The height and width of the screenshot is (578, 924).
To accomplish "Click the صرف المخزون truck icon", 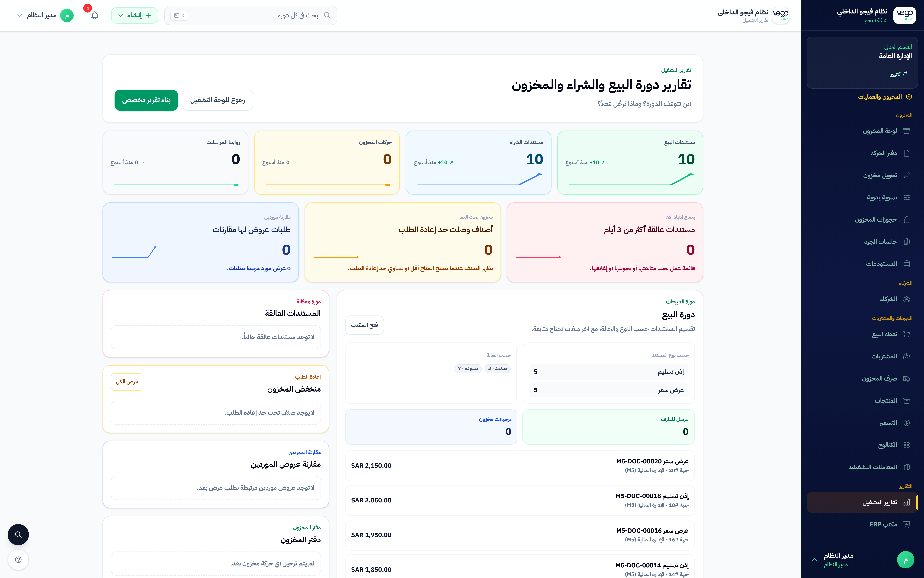I will [x=907, y=379].
